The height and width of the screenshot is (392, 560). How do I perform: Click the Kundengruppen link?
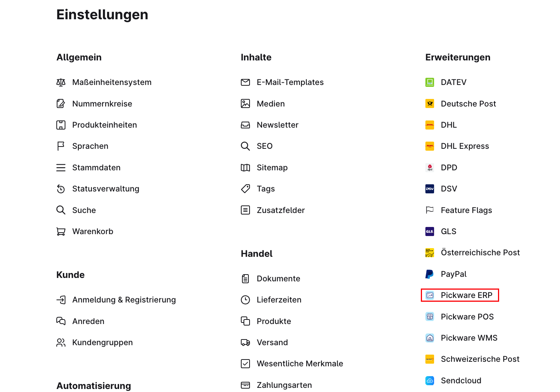(x=102, y=343)
